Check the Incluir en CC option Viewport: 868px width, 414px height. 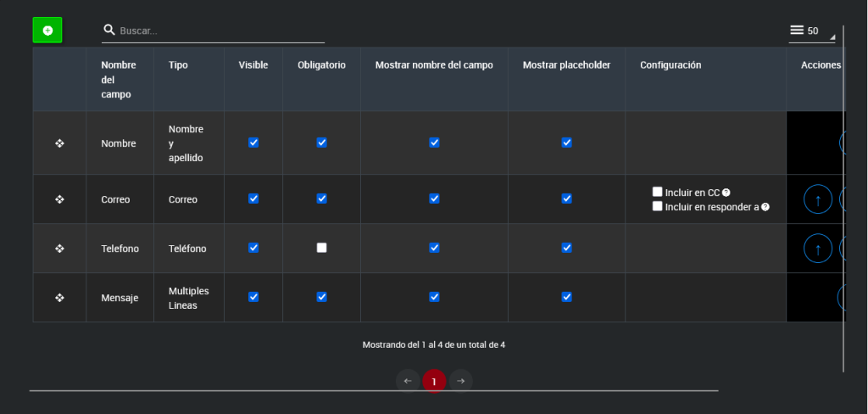click(657, 192)
